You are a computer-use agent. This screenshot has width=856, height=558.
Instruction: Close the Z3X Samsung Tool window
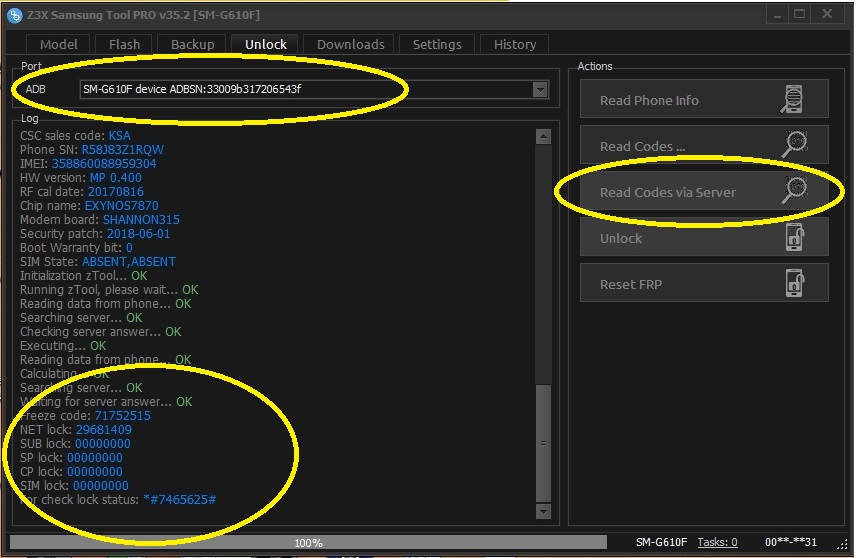(x=828, y=15)
